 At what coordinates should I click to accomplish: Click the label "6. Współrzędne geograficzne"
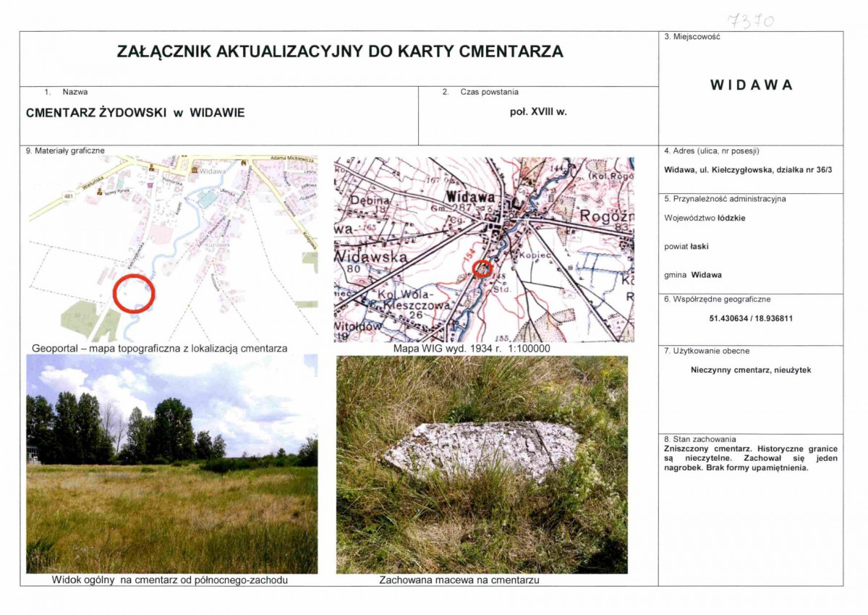click(x=718, y=299)
